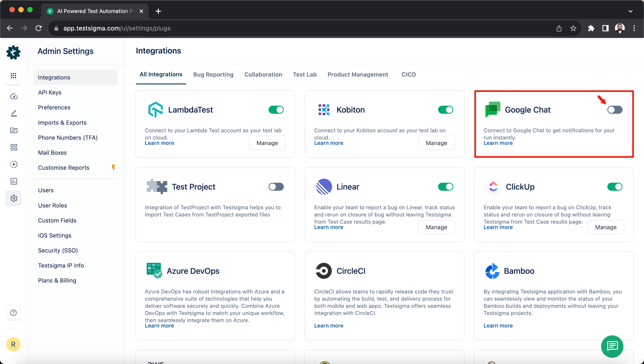Click the settings gear icon in sidebar
Image resolution: width=644 pixels, height=364 pixels.
coord(13,198)
